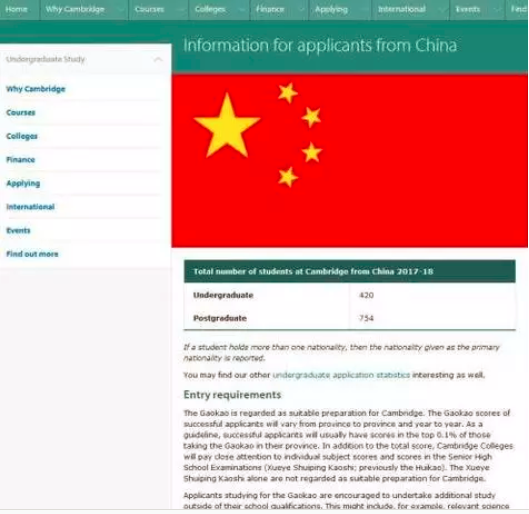Click the paragraph starting 'The Gaokao is regarded'
This screenshot has height=514, width=529.
point(348,446)
